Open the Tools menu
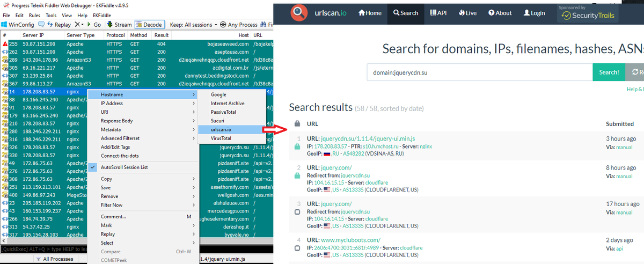This screenshot has width=644, height=264. 51,16
